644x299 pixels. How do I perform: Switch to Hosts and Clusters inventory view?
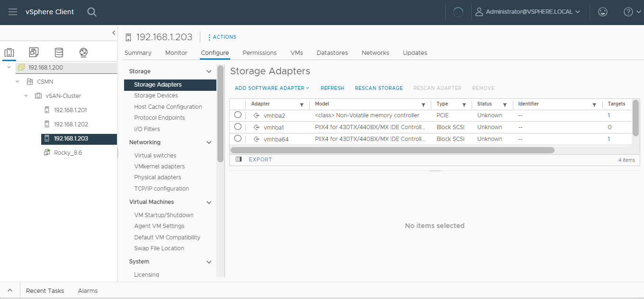pyautogui.click(x=9, y=53)
